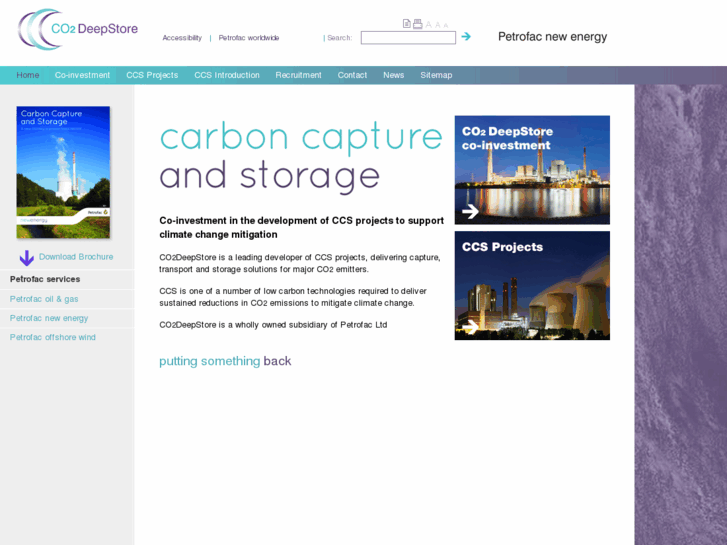727x545 pixels.
Task: Open the Petrofac offshore wind link
Action: coord(53,337)
